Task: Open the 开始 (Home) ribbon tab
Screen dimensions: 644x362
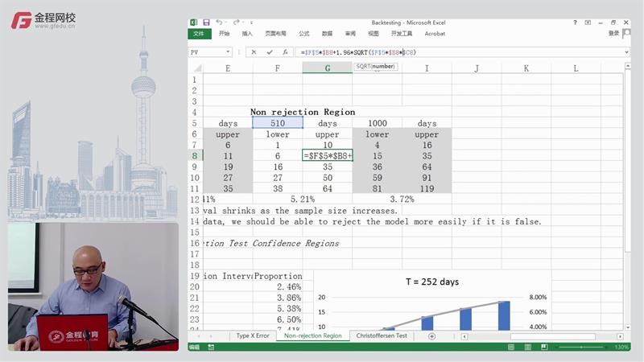Action: pos(225,34)
